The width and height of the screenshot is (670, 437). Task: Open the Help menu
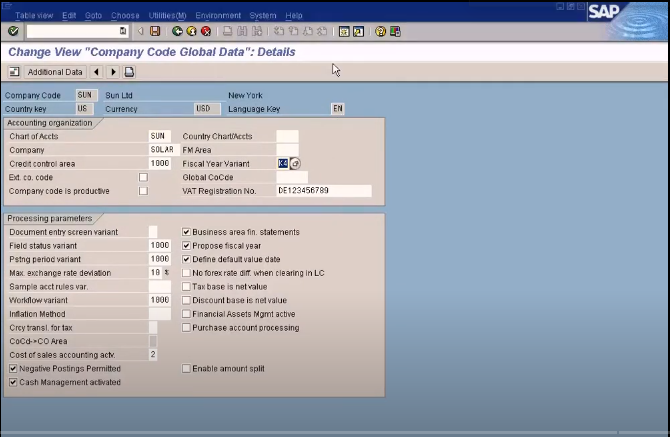point(294,15)
